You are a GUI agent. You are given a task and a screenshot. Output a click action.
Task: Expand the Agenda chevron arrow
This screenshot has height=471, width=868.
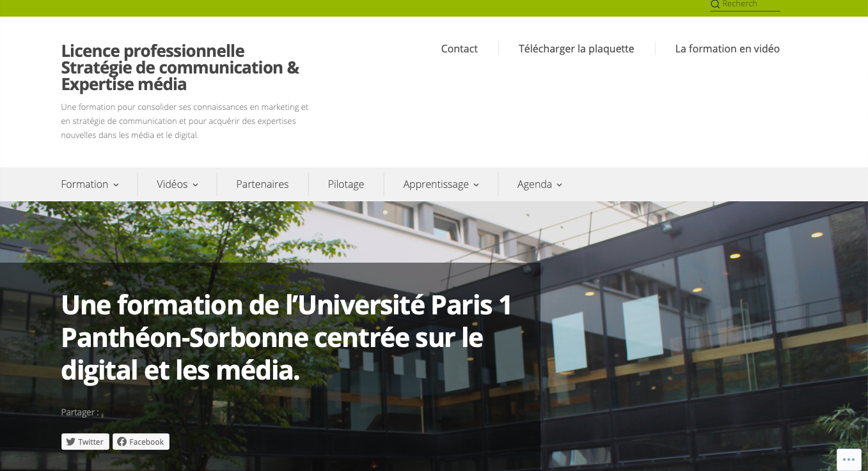(559, 185)
